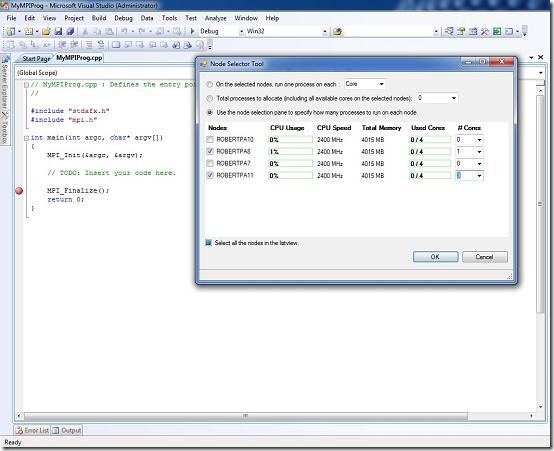The height and width of the screenshot is (451, 554).
Task: Toggle a bookmark with the blue flag icon
Action: (116, 45)
